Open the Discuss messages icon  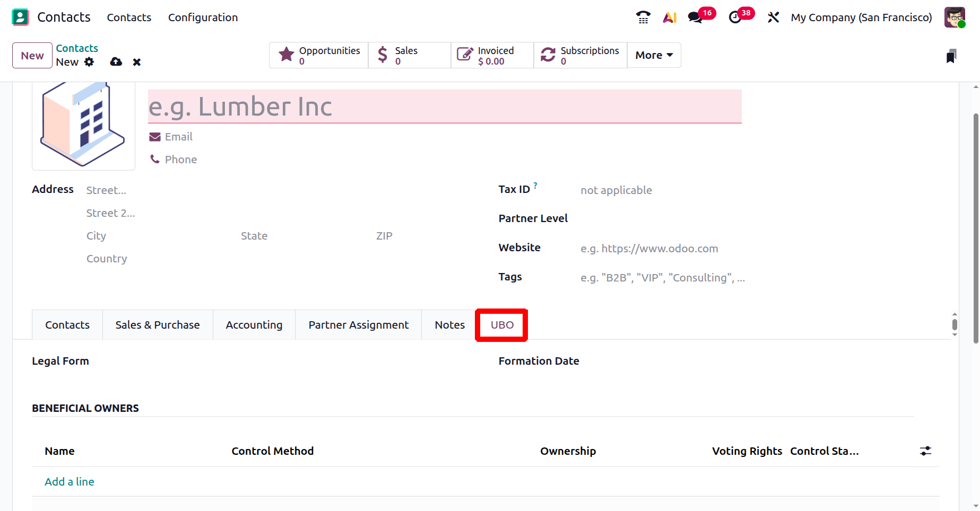pos(695,17)
